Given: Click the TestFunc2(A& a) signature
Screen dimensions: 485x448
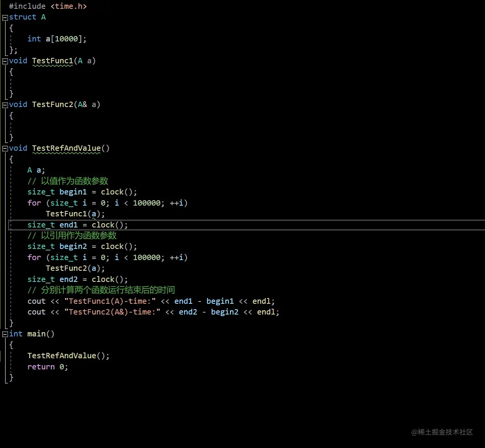Looking at the screenshot, I should point(66,104).
